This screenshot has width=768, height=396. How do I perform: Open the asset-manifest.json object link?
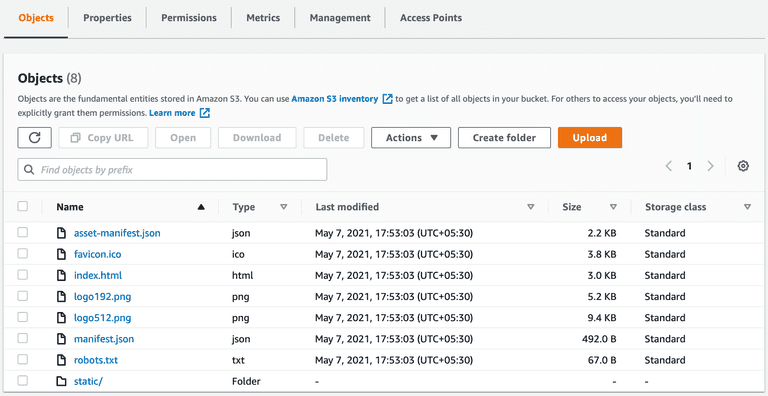[117, 233]
